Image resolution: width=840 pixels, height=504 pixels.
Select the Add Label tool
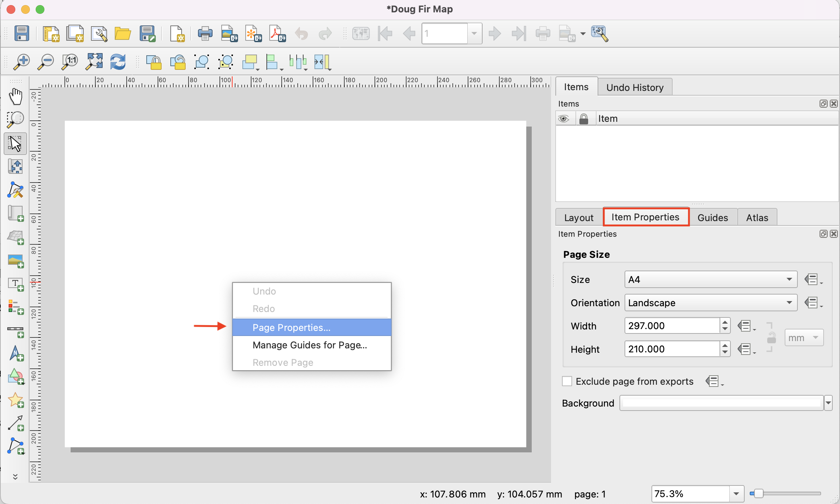click(x=15, y=284)
